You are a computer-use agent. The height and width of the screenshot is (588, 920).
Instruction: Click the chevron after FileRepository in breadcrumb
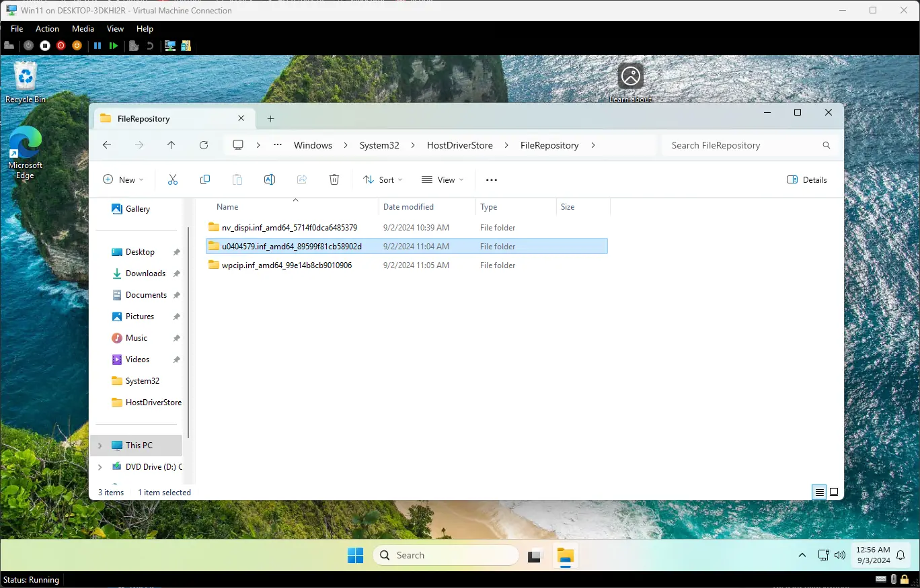[593, 145]
